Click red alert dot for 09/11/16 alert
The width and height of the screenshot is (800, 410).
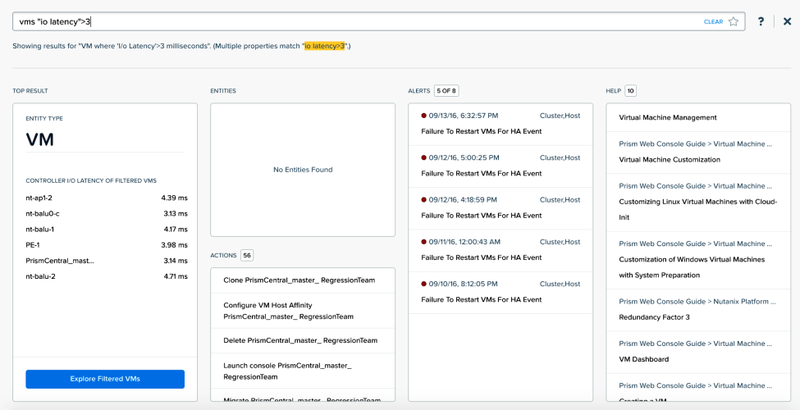pos(423,242)
